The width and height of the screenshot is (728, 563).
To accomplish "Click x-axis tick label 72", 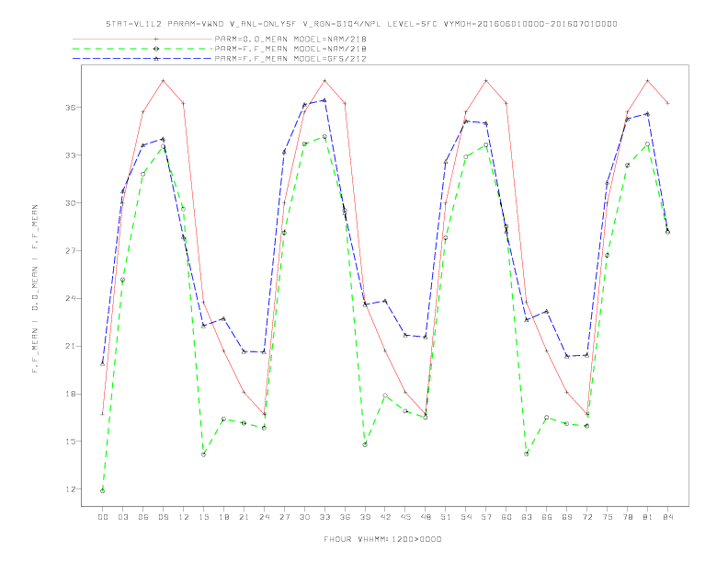I will [x=587, y=517].
